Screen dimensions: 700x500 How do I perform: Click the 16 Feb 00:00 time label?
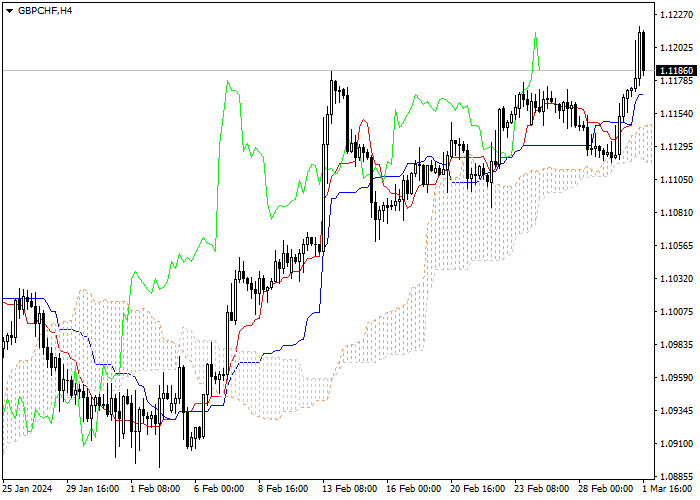coord(414,488)
